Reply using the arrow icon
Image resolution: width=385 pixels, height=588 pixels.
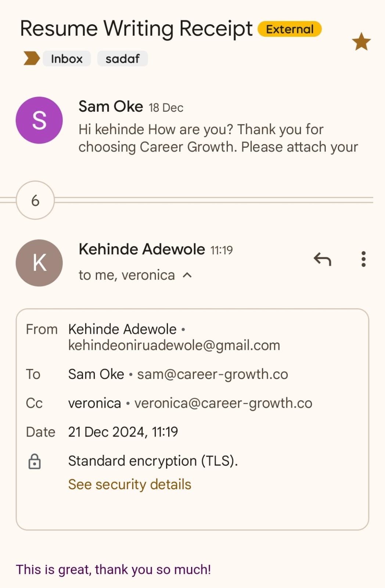tap(322, 259)
